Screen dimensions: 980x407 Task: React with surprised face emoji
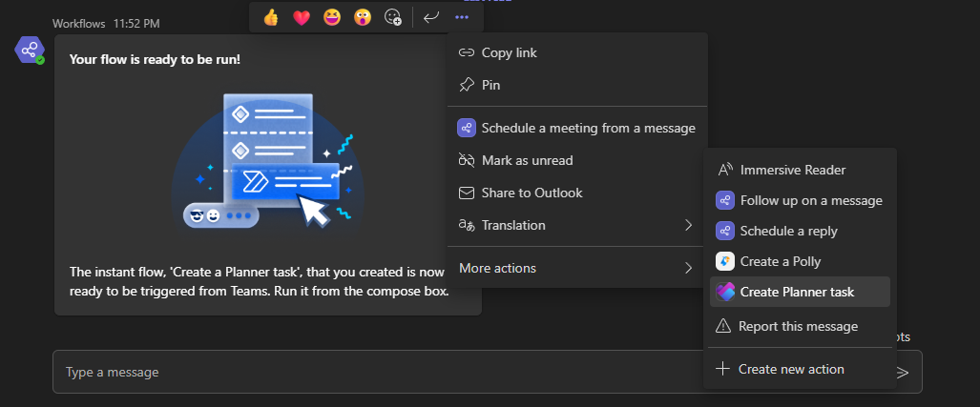[x=363, y=17]
